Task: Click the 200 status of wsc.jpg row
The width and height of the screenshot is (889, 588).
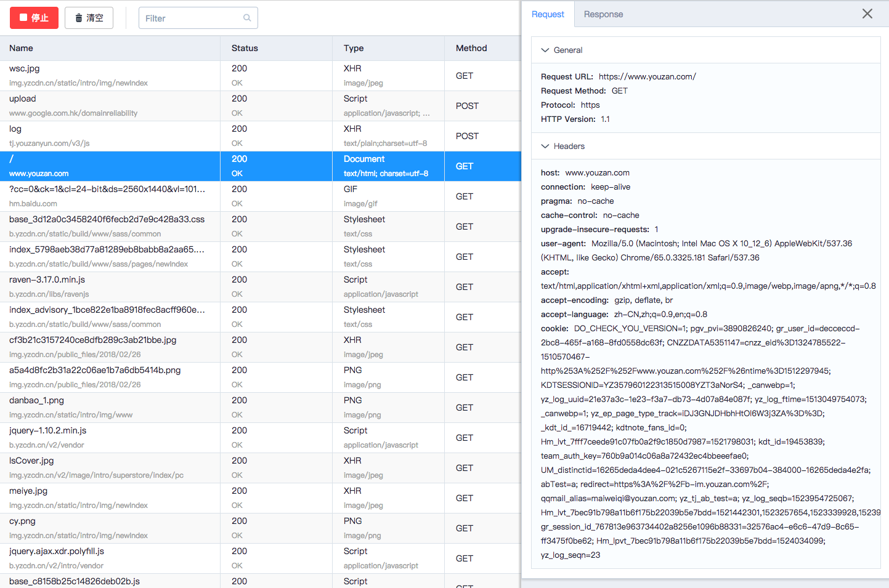Action: pyautogui.click(x=239, y=68)
